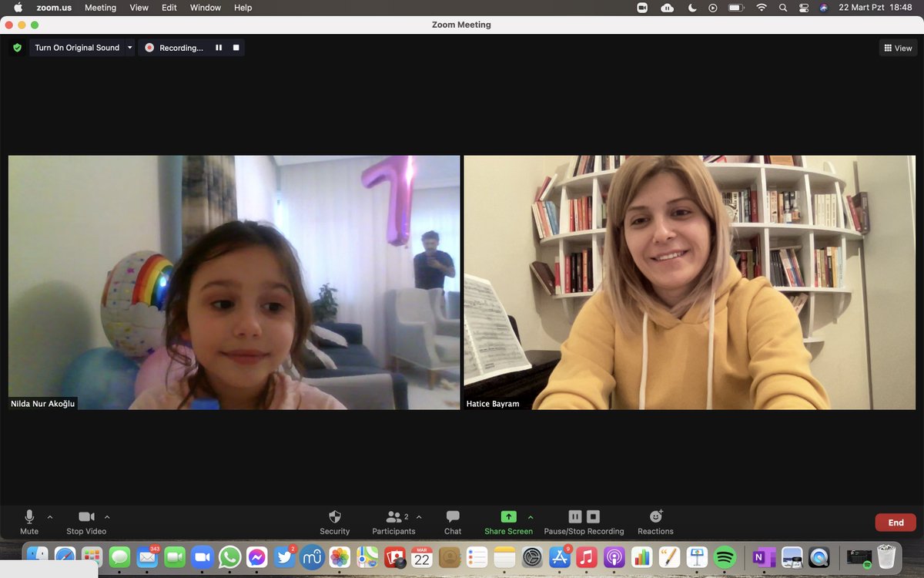924x578 pixels.
Task: Toggle Turn On Original Sound
Action: point(77,48)
